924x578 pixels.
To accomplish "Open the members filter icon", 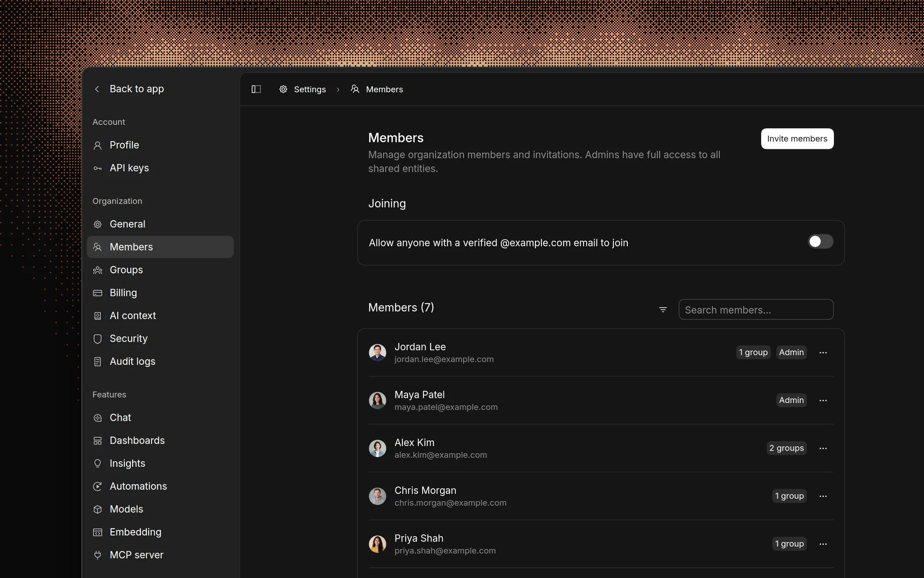I will click(663, 310).
